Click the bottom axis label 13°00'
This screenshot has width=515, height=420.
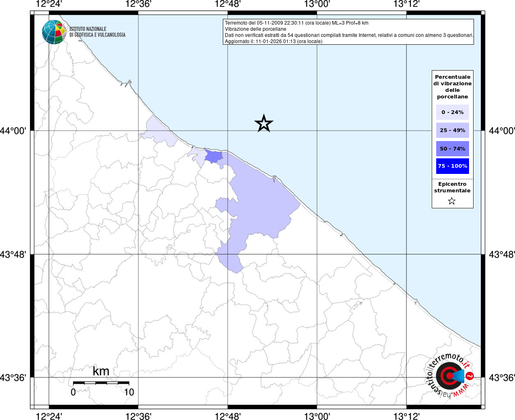coord(317,416)
